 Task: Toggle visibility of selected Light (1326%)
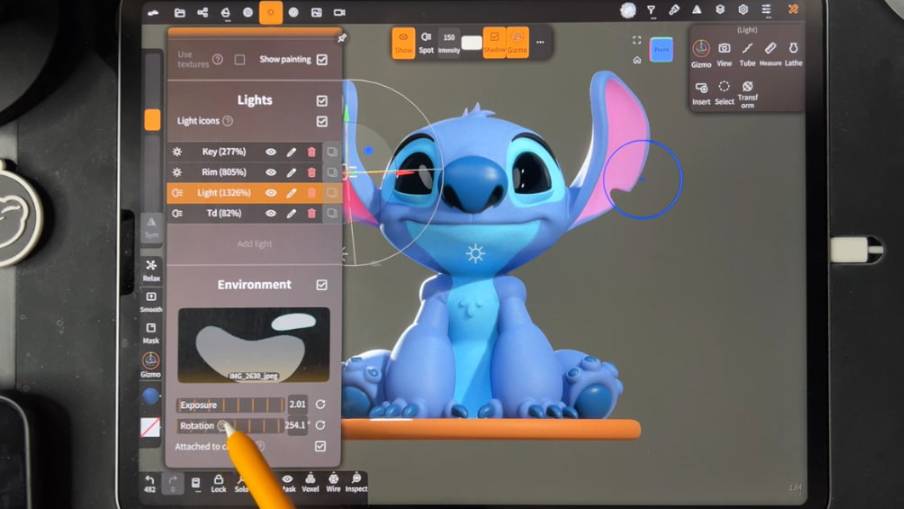click(x=270, y=193)
